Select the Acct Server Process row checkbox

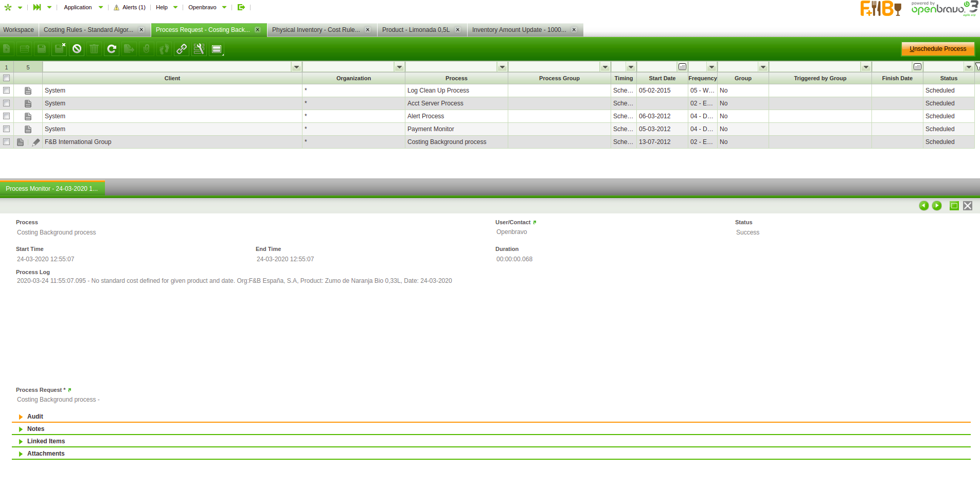click(x=7, y=103)
